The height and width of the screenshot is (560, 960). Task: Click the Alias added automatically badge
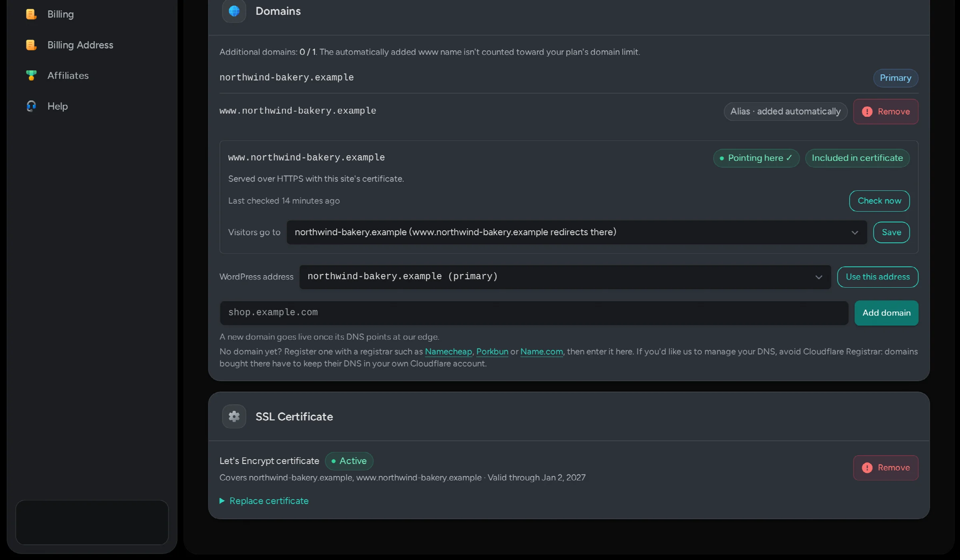coord(786,112)
